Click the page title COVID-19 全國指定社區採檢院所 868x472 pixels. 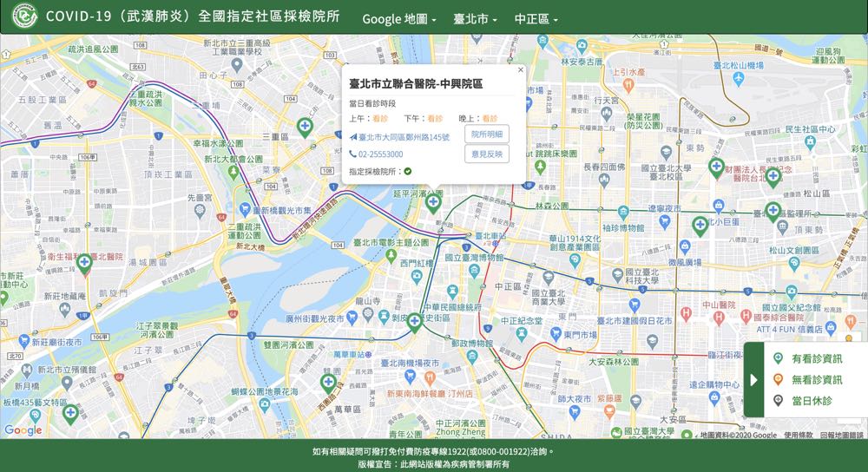[x=193, y=16]
